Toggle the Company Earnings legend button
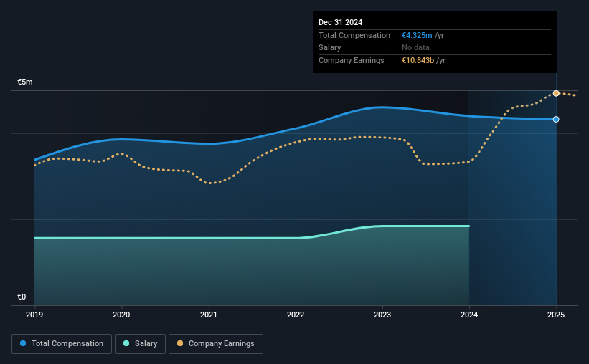This screenshot has height=364, width=589. pyautogui.click(x=216, y=344)
